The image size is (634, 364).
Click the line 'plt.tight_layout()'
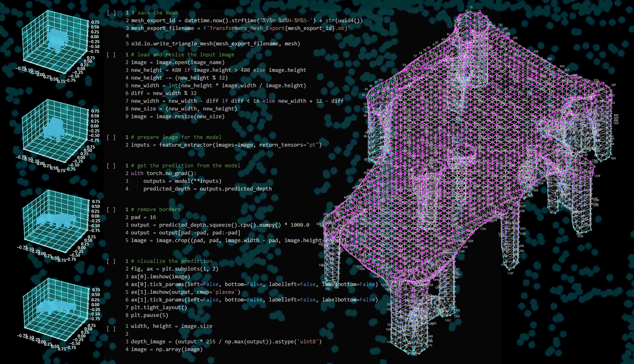coord(159,308)
